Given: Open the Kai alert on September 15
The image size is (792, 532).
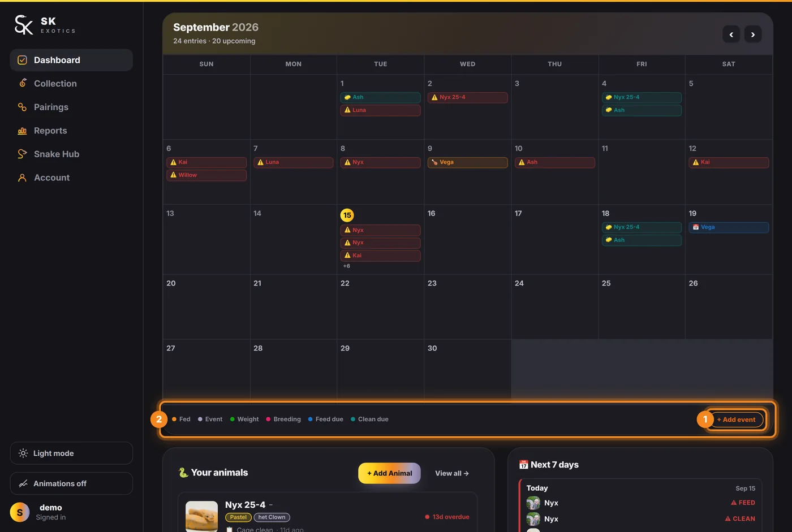Looking at the screenshot, I should tap(380, 256).
